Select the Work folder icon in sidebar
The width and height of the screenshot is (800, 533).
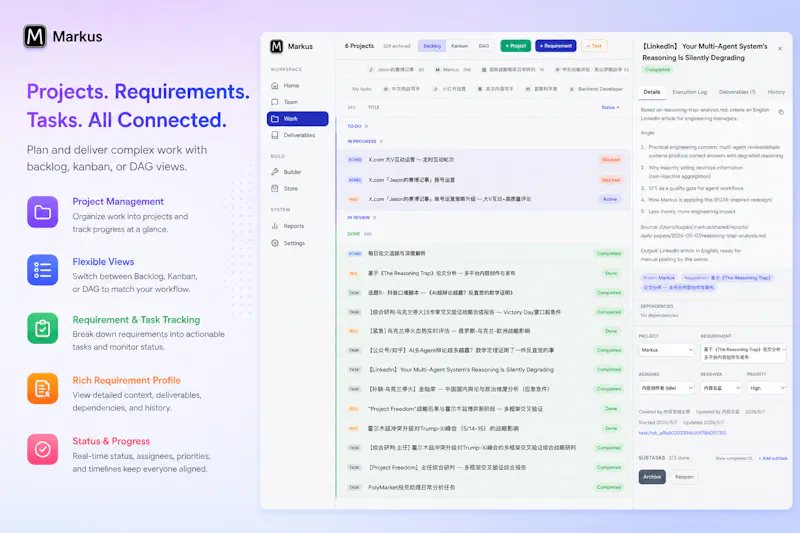pyautogui.click(x=275, y=119)
